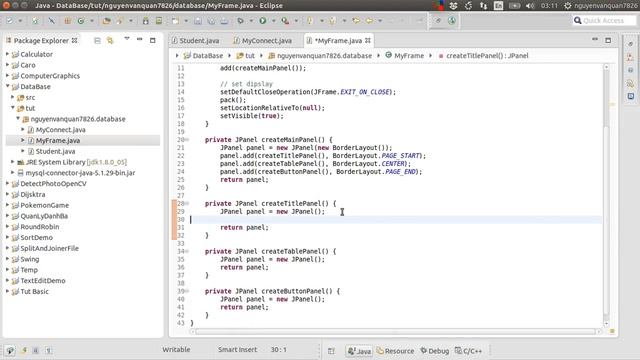Image resolution: width=640 pixels, height=360 pixels.
Task: Open the system gear session menu
Action: 567,6
